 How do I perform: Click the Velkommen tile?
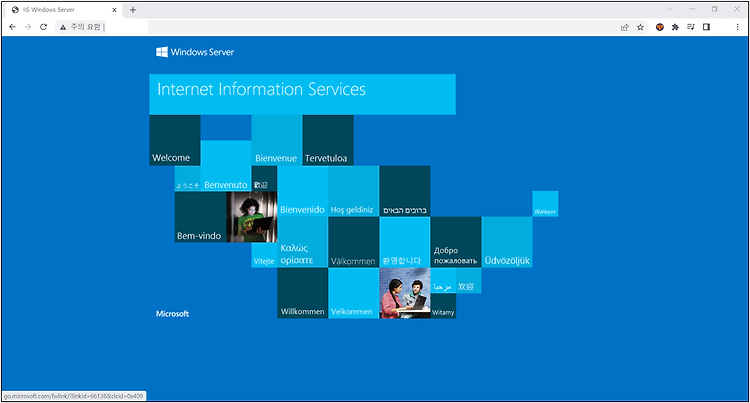353,293
